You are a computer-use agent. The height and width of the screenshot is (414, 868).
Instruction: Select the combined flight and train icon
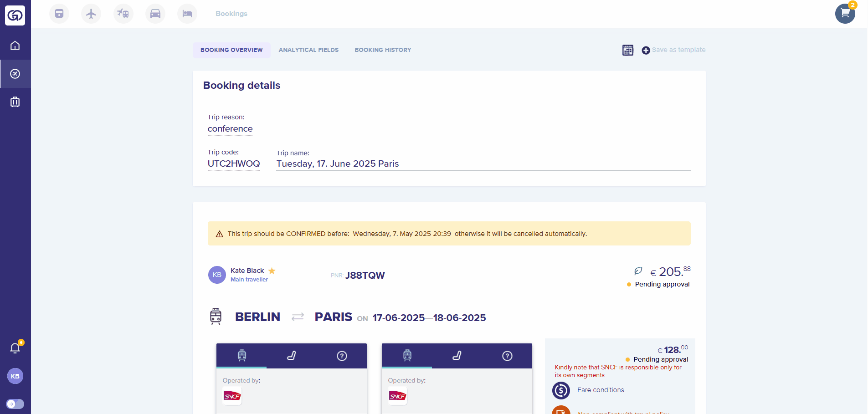(x=123, y=14)
